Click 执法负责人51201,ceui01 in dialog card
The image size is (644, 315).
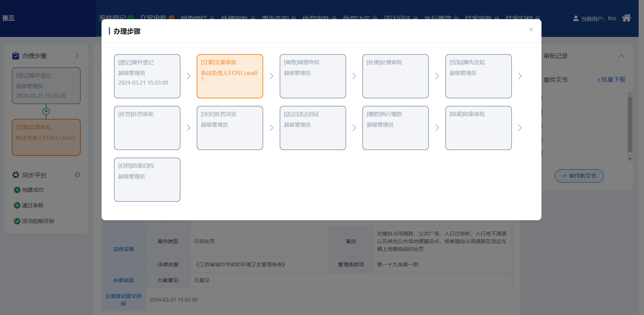click(229, 76)
